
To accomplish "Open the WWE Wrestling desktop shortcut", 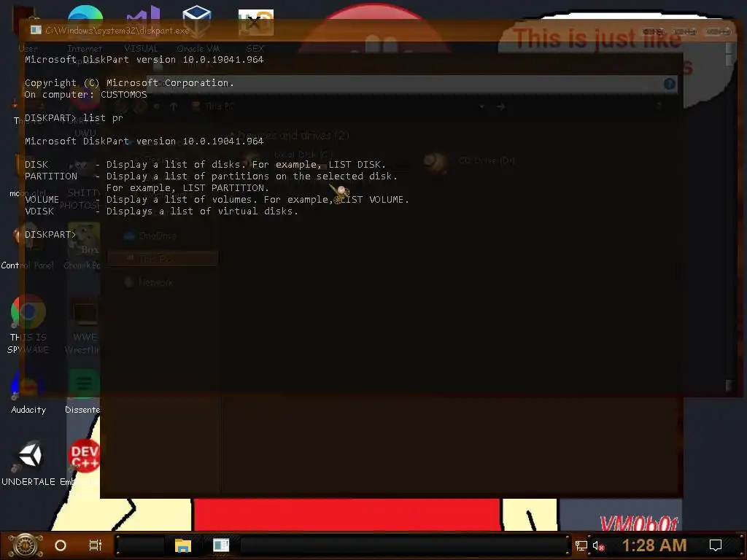I will (x=85, y=324).
